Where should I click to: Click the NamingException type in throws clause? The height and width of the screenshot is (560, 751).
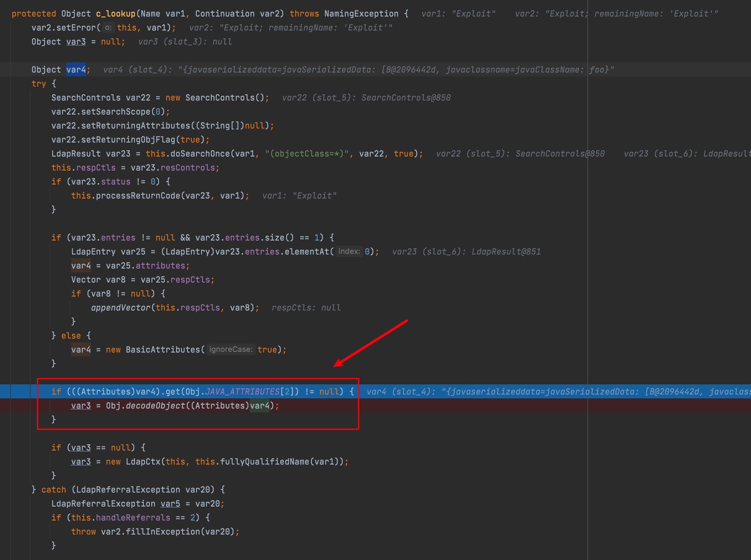point(361,14)
